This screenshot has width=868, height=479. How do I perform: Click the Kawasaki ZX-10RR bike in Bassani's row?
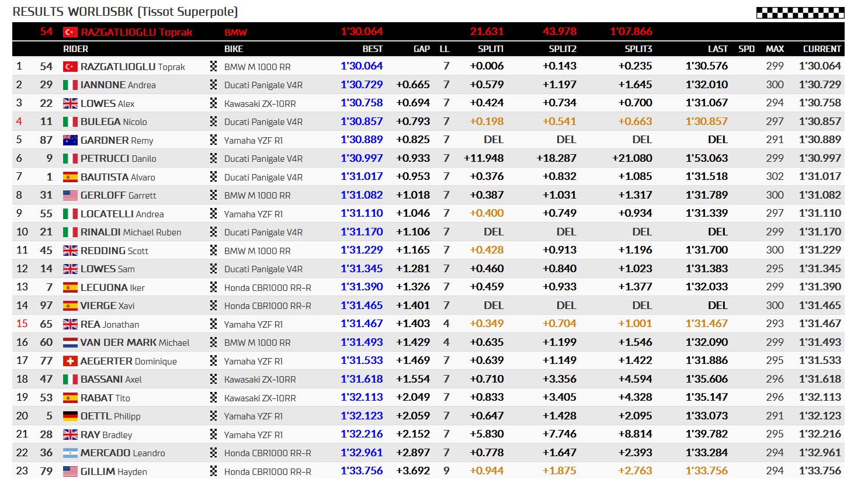coord(260,380)
